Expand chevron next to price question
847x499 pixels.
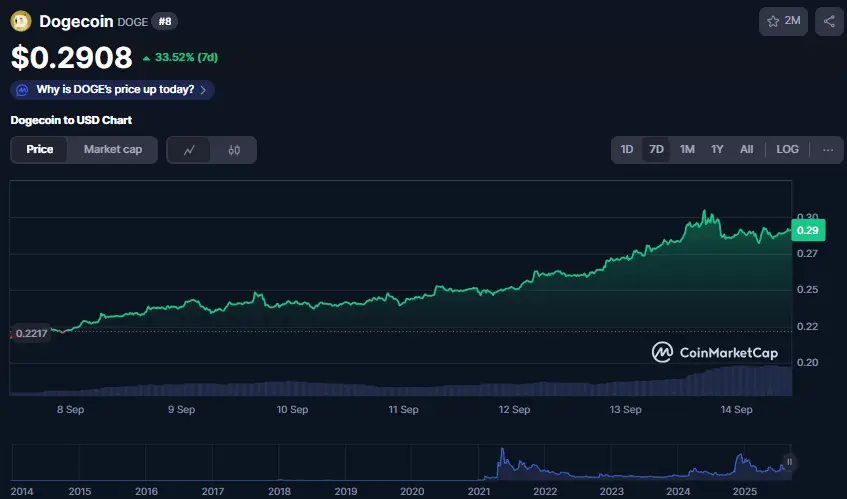pyautogui.click(x=203, y=90)
